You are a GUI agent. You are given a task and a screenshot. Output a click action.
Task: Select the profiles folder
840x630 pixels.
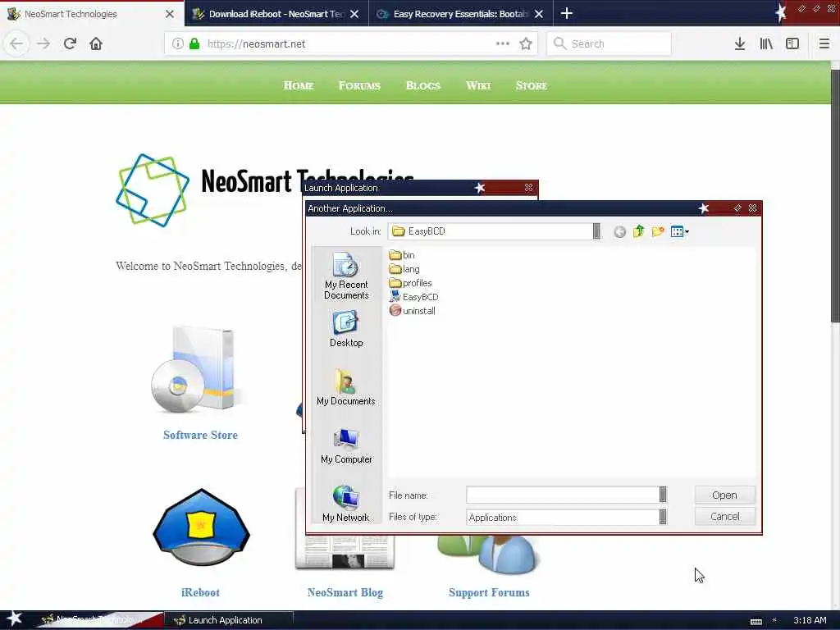coord(411,283)
